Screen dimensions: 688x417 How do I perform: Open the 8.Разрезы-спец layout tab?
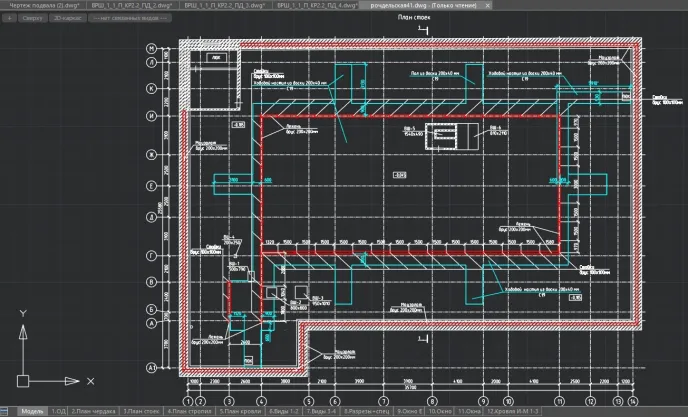coord(365,411)
